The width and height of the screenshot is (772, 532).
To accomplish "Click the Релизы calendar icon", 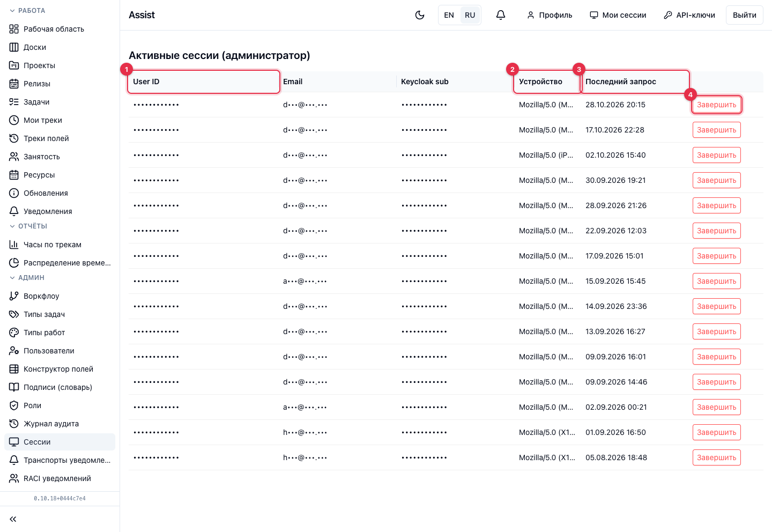I will click(14, 84).
